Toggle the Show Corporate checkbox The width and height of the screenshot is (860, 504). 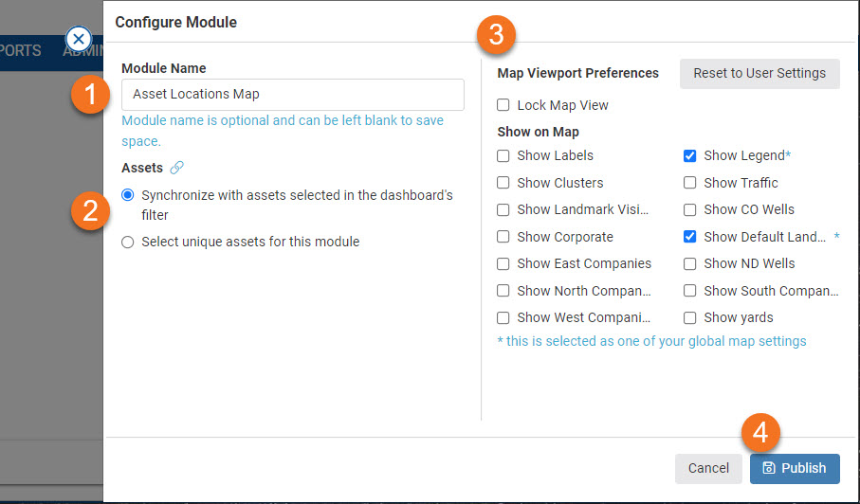click(x=503, y=237)
